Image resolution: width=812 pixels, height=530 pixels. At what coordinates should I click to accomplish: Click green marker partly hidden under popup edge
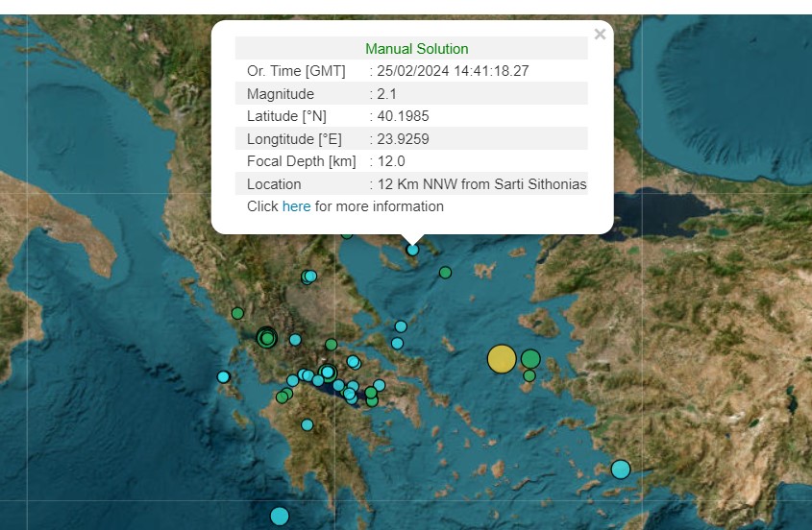[x=347, y=233]
